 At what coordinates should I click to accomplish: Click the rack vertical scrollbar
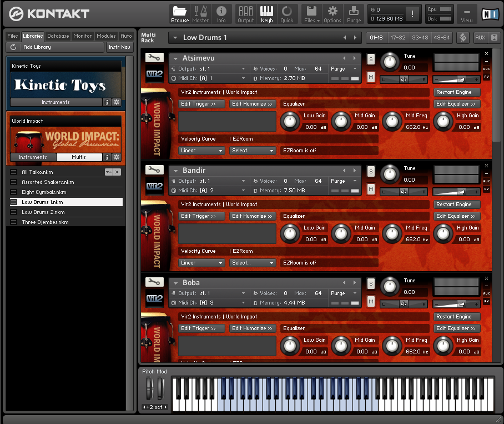tap(496, 95)
